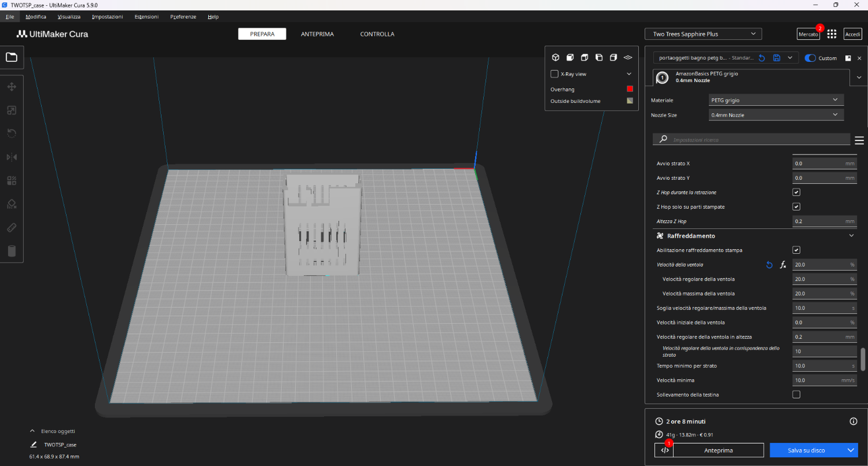Open the settings visibility hamburger menu
This screenshot has width=868, height=466.
click(859, 140)
